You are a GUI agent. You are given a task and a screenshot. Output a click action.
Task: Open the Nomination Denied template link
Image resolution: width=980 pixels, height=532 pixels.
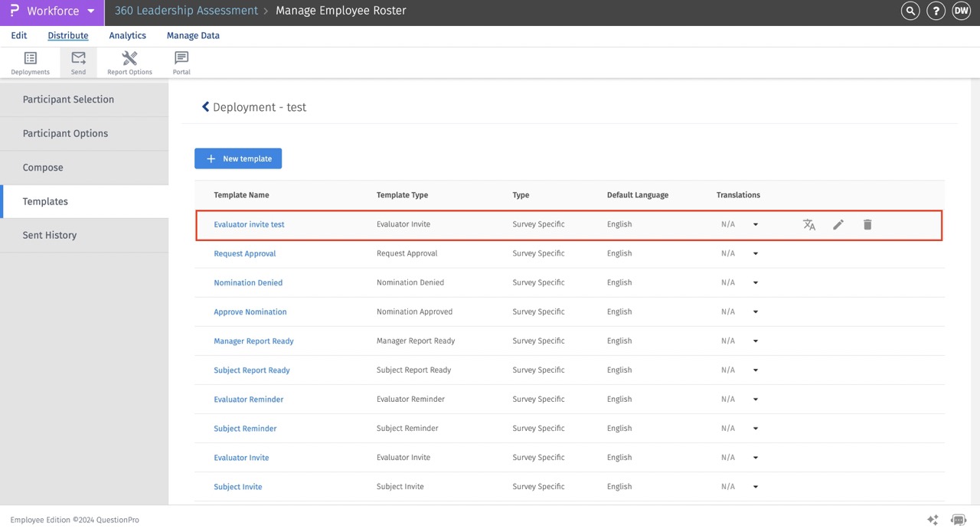coord(248,282)
